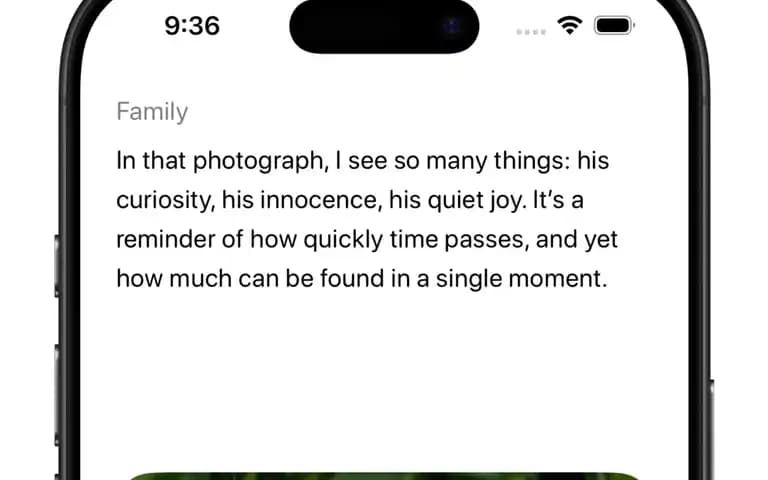Click the phone's upper left side button

[57, 265]
